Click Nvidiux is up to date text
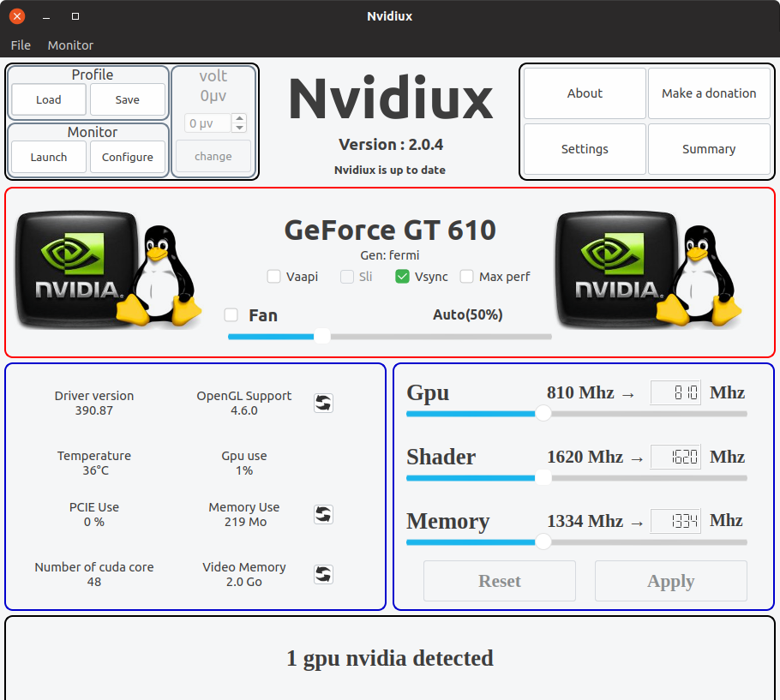780x700 pixels. click(390, 170)
